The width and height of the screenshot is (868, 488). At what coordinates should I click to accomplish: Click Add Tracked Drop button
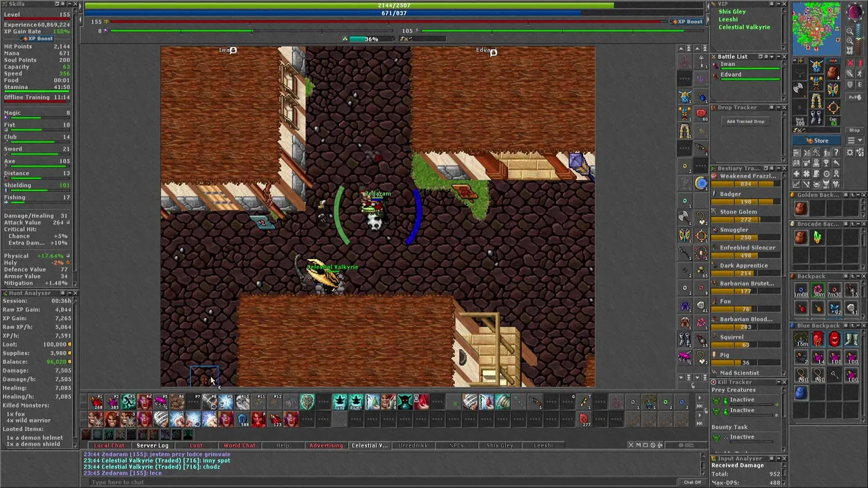point(745,121)
